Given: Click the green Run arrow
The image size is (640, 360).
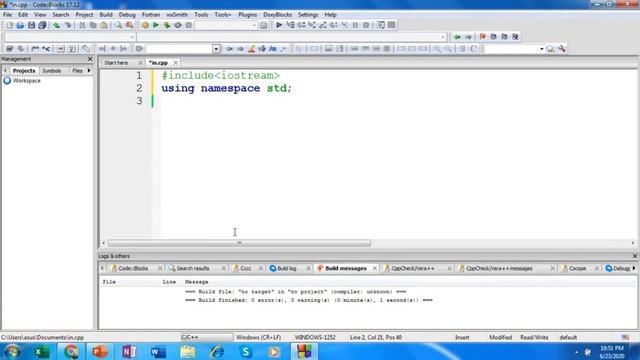Looking at the screenshot, I should point(156,25).
